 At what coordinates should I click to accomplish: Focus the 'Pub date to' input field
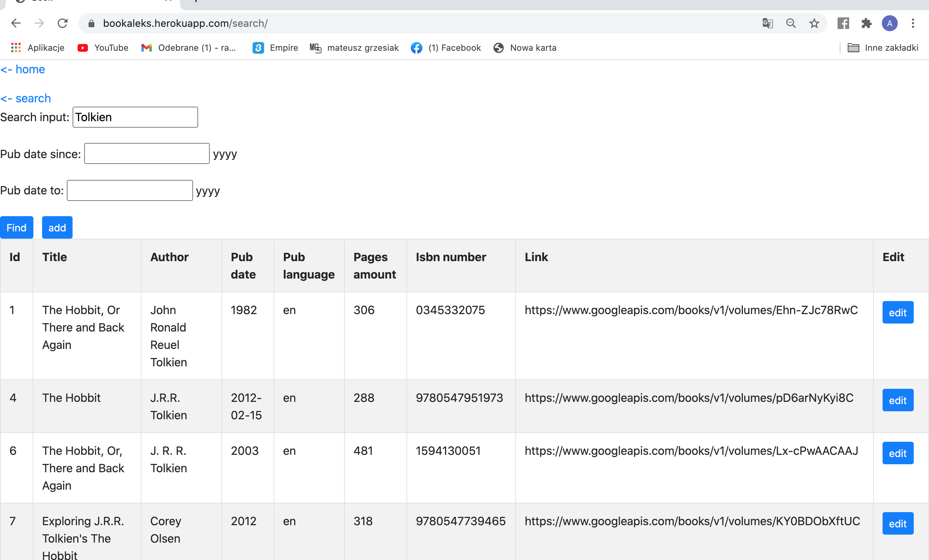(x=130, y=190)
